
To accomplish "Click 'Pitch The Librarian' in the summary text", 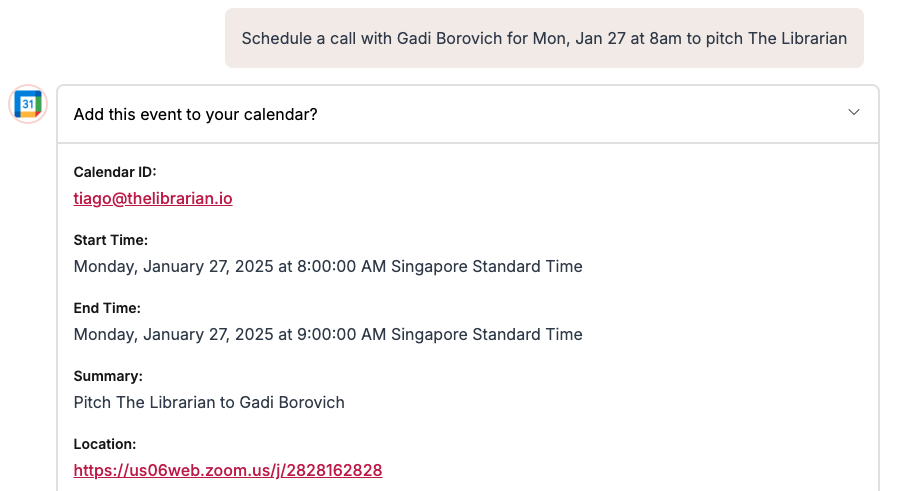I will [x=144, y=403].
